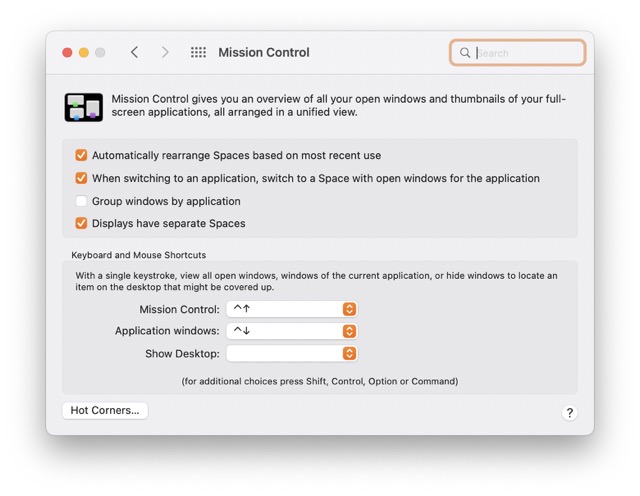The width and height of the screenshot is (640, 496).
Task: Show all preferences via grid icon
Action: (x=198, y=52)
